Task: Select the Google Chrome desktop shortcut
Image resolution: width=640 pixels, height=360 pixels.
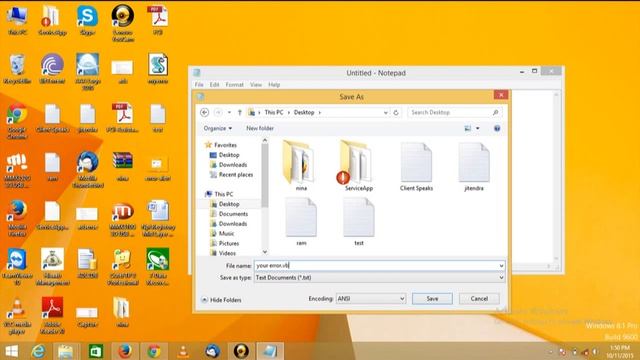Action: point(17,121)
